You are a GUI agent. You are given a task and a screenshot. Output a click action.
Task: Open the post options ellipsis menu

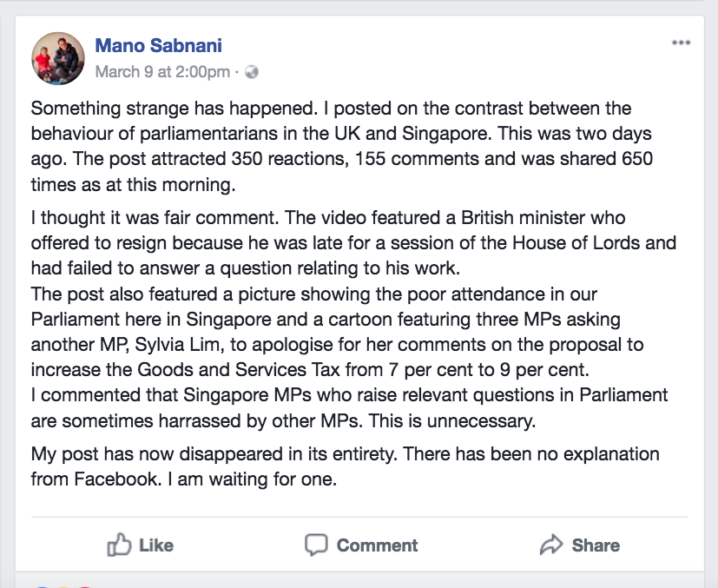[x=681, y=43]
